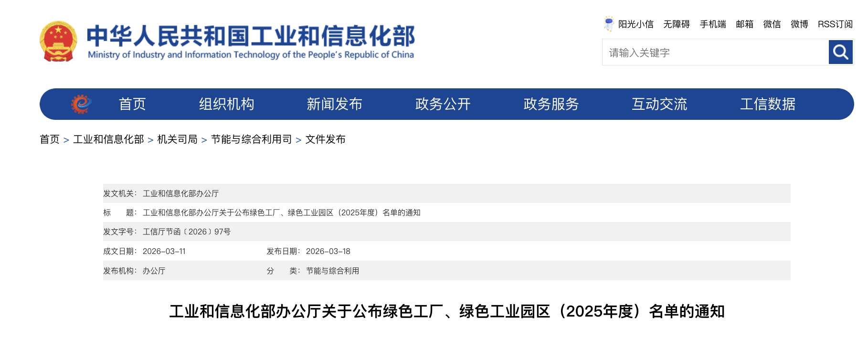Click the magnifying glass search button
This screenshot has width=868, height=360.
840,52
